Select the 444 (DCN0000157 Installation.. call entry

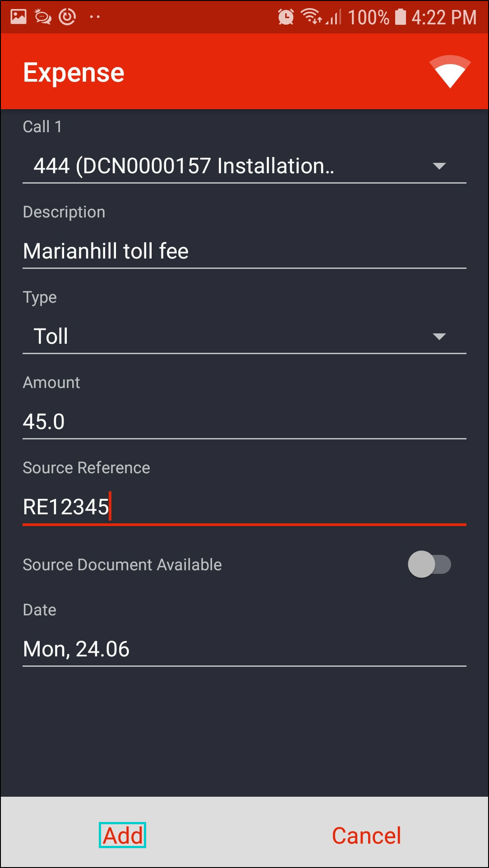pos(184,166)
